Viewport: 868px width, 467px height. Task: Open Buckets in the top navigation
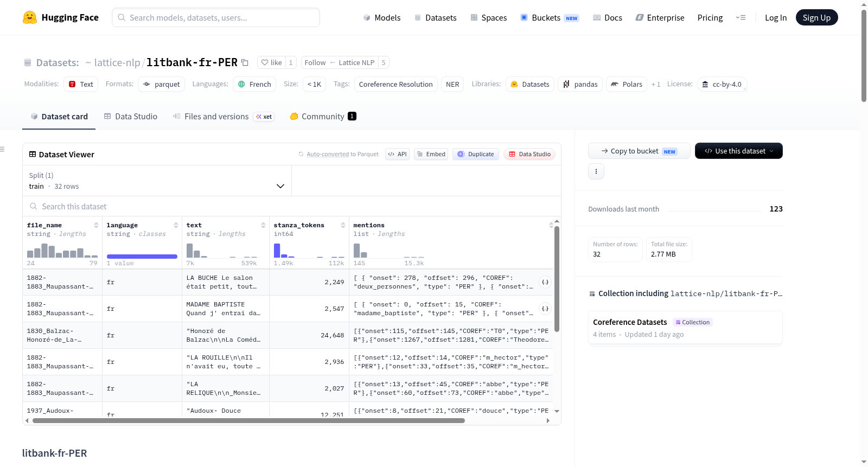tap(550, 17)
